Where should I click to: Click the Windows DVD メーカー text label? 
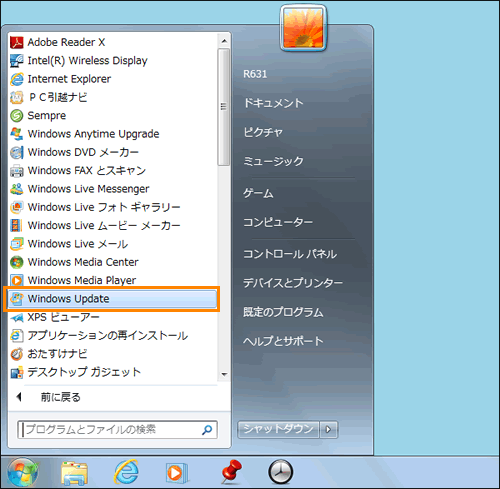point(83,152)
